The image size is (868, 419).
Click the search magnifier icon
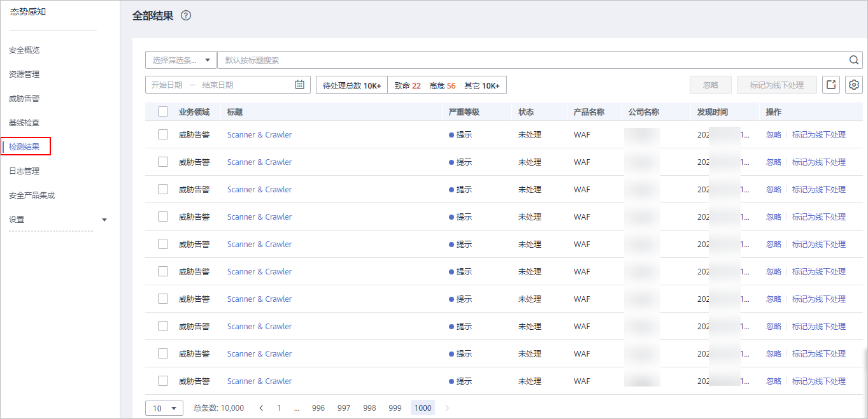pyautogui.click(x=854, y=60)
